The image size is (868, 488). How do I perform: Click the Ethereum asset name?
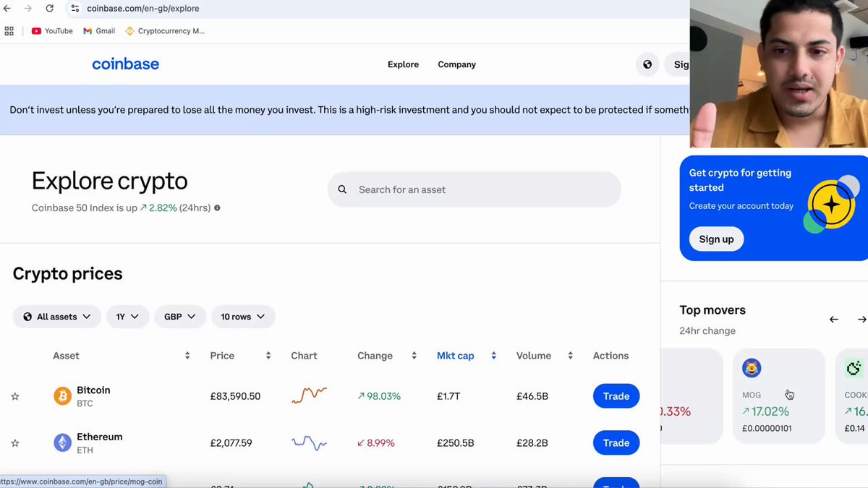coord(100,437)
